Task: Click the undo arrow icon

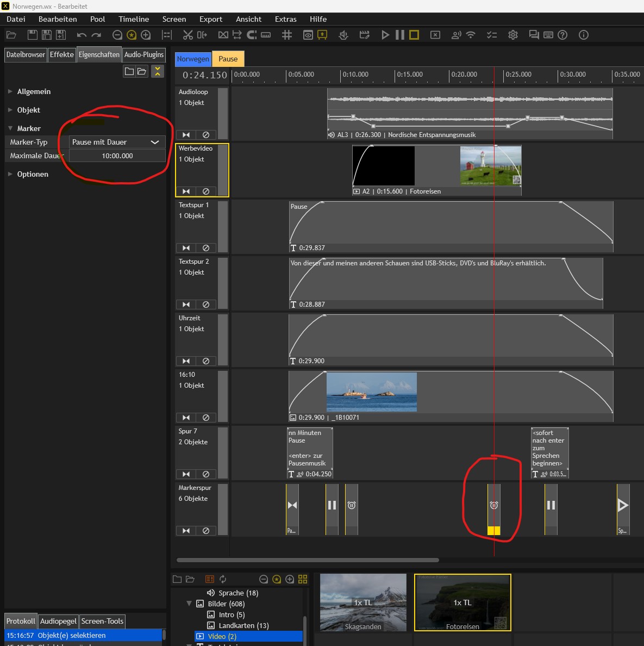Action: [x=82, y=35]
